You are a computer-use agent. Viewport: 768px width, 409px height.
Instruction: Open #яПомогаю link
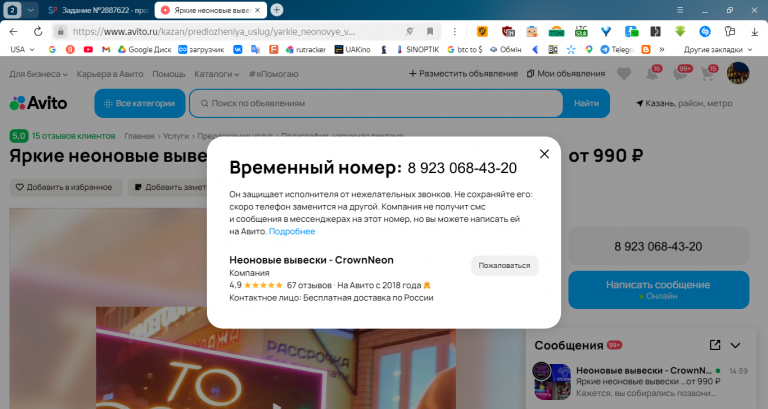click(273, 74)
